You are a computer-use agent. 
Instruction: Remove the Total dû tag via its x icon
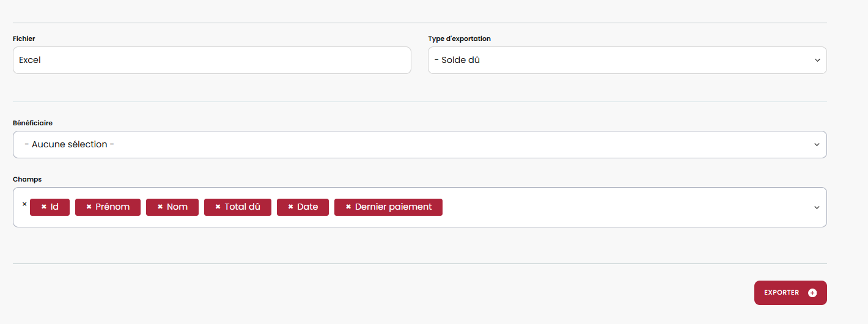pyautogui.click(x=218, y=207)
